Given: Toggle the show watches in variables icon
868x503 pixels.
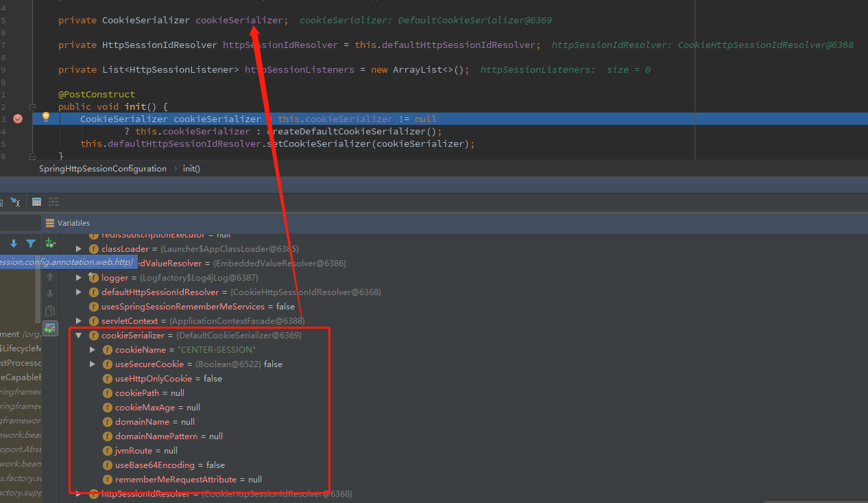Looking at the screenshot, I should pos(49,328).
